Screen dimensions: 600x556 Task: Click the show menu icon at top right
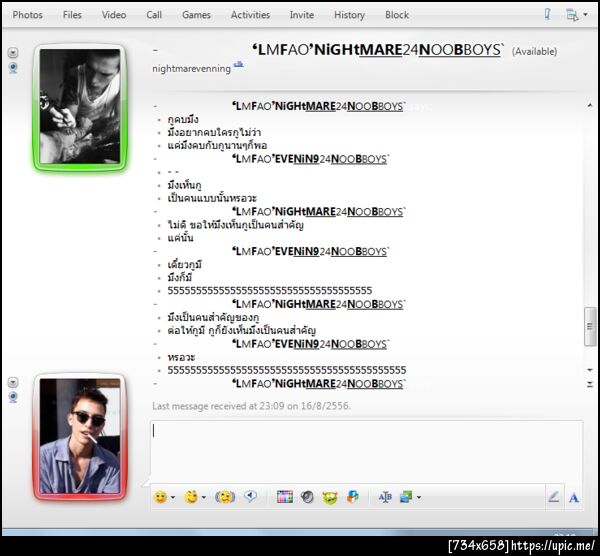(572, 15)
